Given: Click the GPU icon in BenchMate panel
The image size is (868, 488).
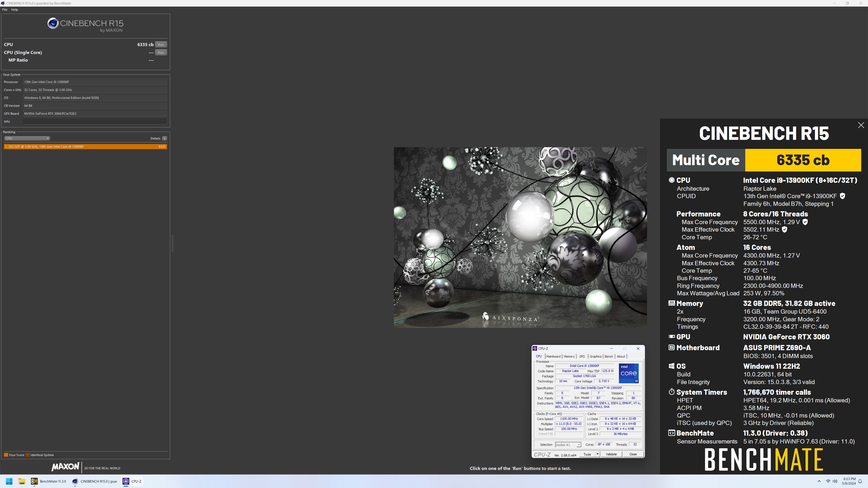Looking at the screenshot, I should pos(672,336).
